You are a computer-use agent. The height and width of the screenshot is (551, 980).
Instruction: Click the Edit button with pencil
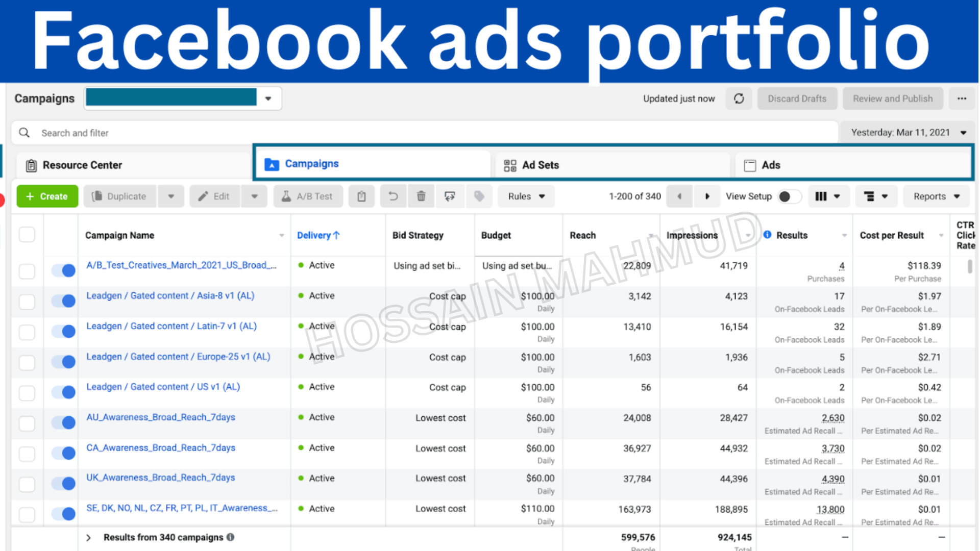(214, 196)
